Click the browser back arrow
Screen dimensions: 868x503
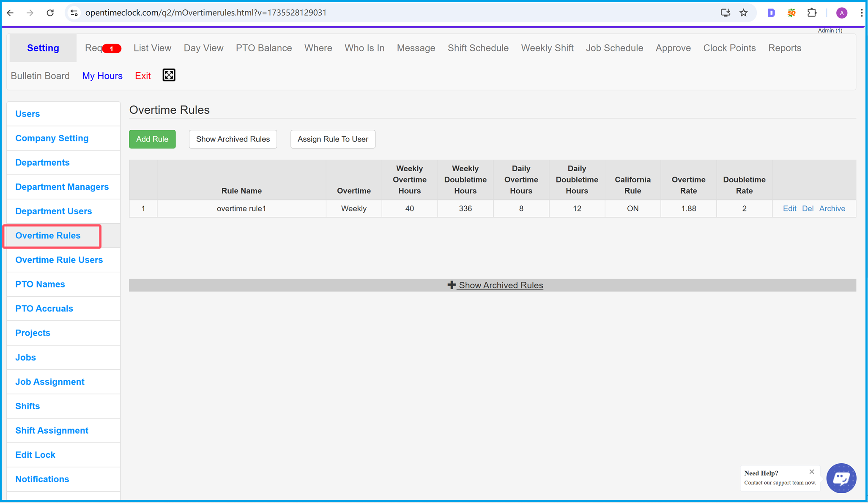pos(11,13)
